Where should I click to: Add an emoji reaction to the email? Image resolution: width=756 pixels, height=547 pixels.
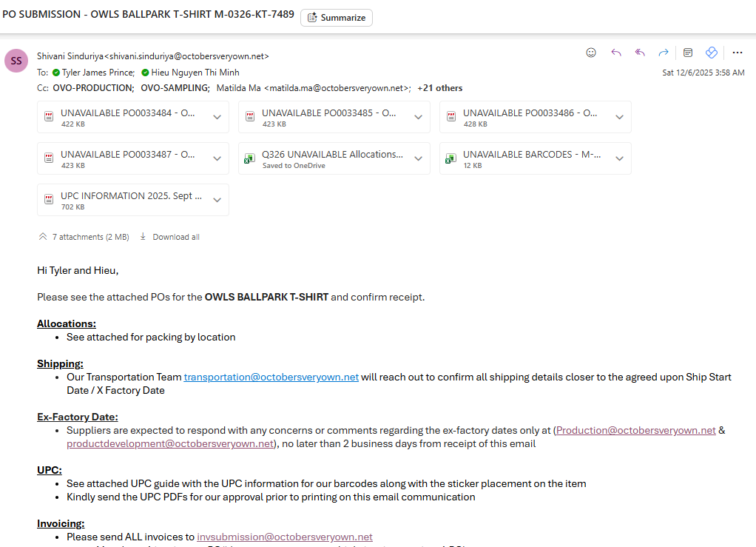(x=591, y=53)
